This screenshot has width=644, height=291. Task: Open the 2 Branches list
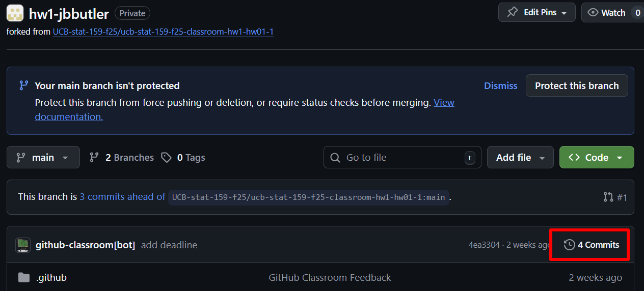(x=122, y=158)
